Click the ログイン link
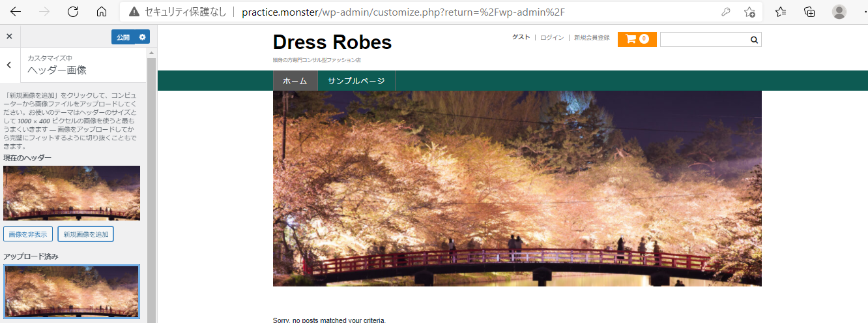Screen dimensions: 868x323 [x=552, y=38]
